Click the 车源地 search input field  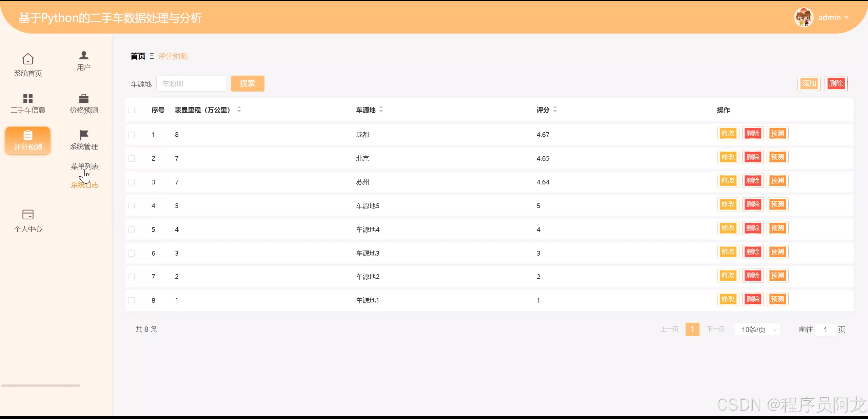191,84
